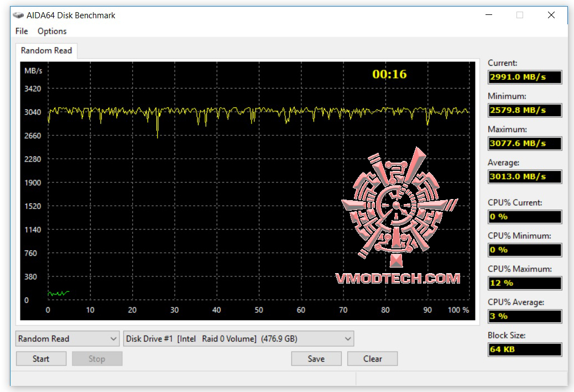The height and width of the screenshot is (392, 574).
Task: Click the elapsed timer 00:16 on graph
Action: point(389,74)
